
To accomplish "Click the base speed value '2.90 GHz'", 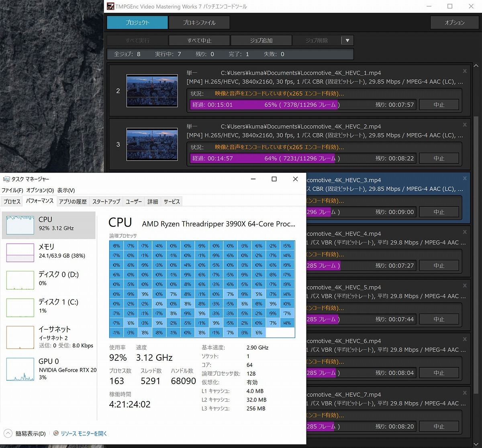I will click(x=257, y=348).
